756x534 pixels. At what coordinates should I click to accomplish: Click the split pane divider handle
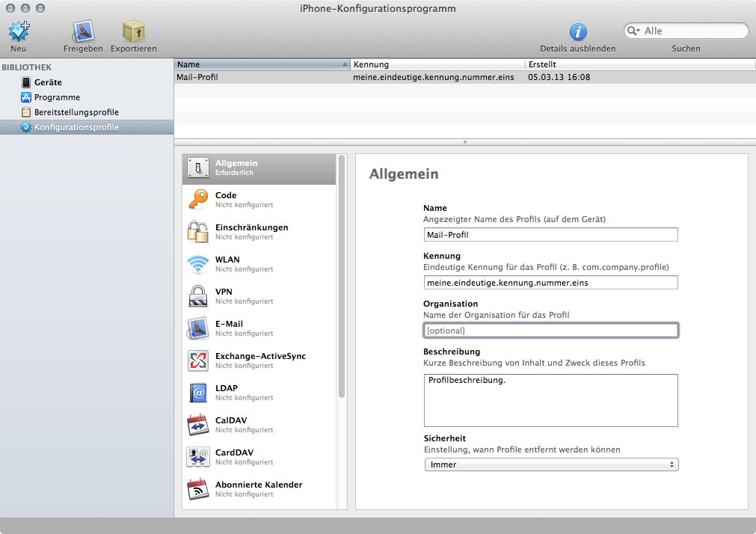click(465, 142)
